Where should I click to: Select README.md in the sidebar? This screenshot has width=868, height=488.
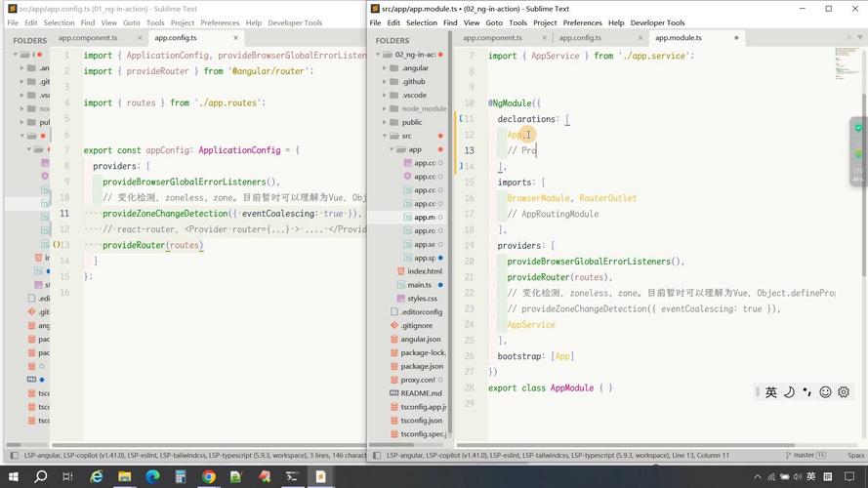(x=421, y=393)
